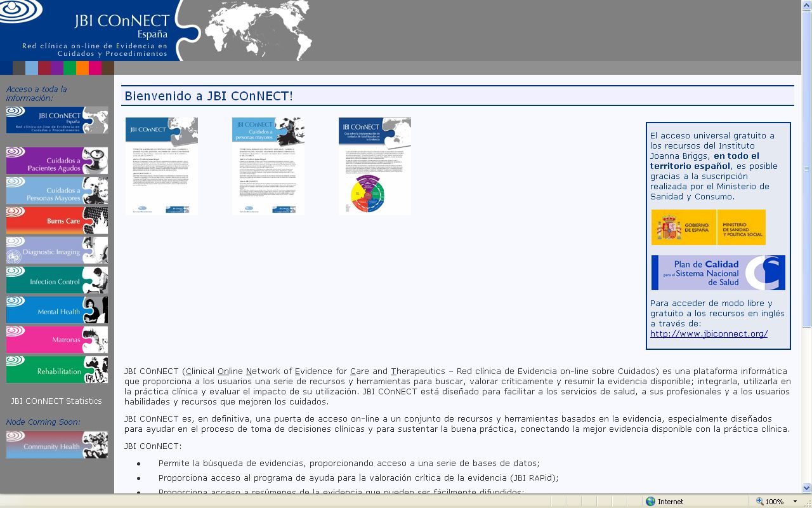812x508 pixels.
Task: Open the Cuidados a personas mayores brochure thumbnail
Action: coord(268,165)
